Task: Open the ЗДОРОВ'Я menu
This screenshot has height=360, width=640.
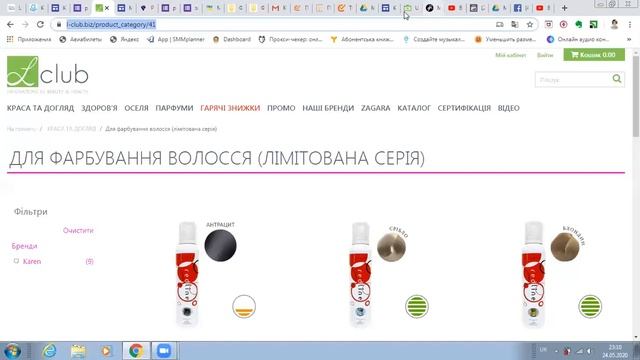Action: click(x=99, y=108)
